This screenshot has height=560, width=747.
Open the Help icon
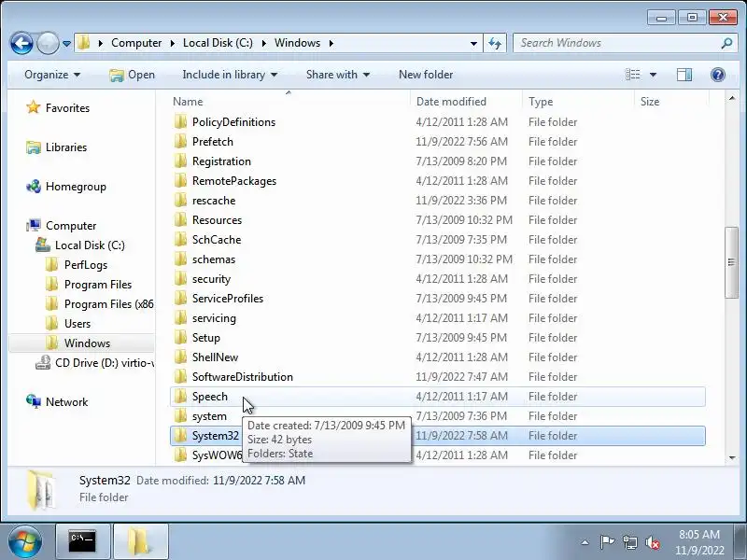pyautogui.click(x=717, y=75)
